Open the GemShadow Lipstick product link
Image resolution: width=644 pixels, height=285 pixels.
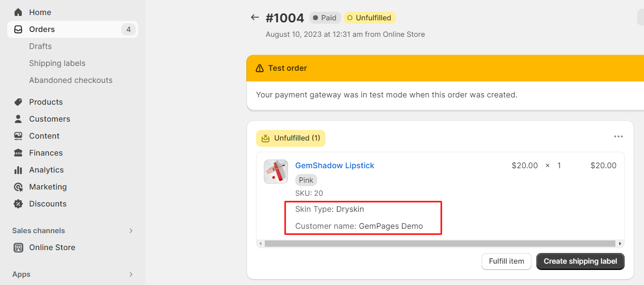tap(335, 165)
